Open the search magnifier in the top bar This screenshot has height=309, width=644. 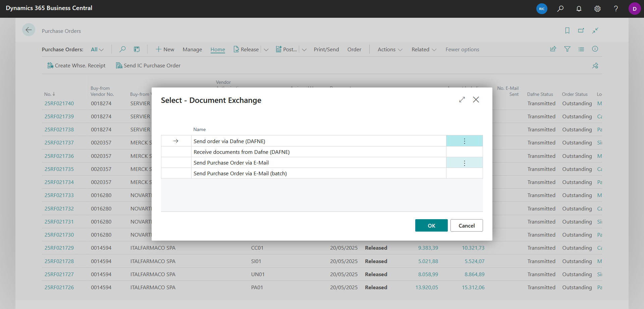560,9
